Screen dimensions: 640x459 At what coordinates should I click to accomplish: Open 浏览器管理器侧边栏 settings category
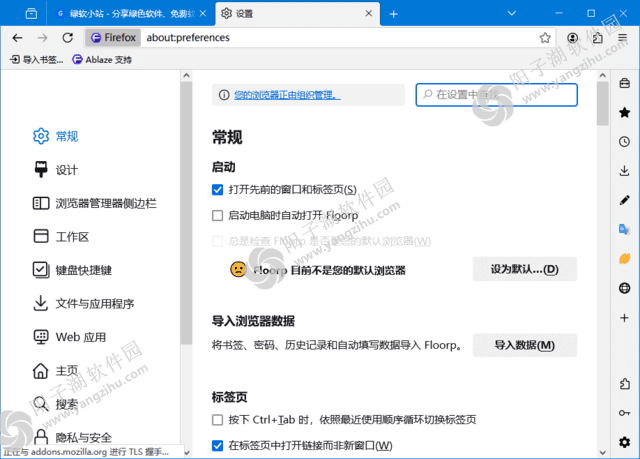95,203
